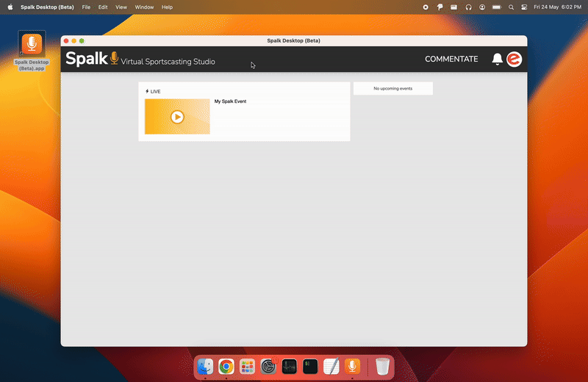Viewport: 588px width, 382px height.
Task: Open Control Center in the menu bar
Action: click(x=524, y=7)
